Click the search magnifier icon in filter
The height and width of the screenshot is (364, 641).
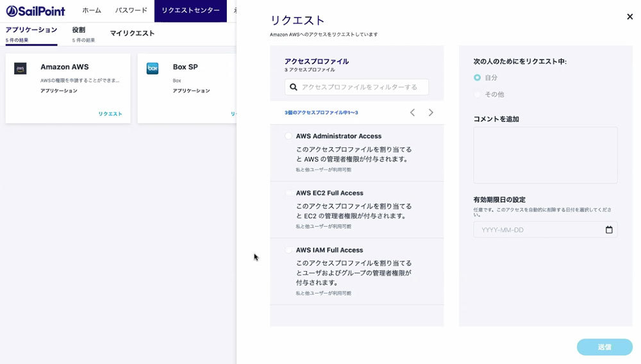[294, 87]
